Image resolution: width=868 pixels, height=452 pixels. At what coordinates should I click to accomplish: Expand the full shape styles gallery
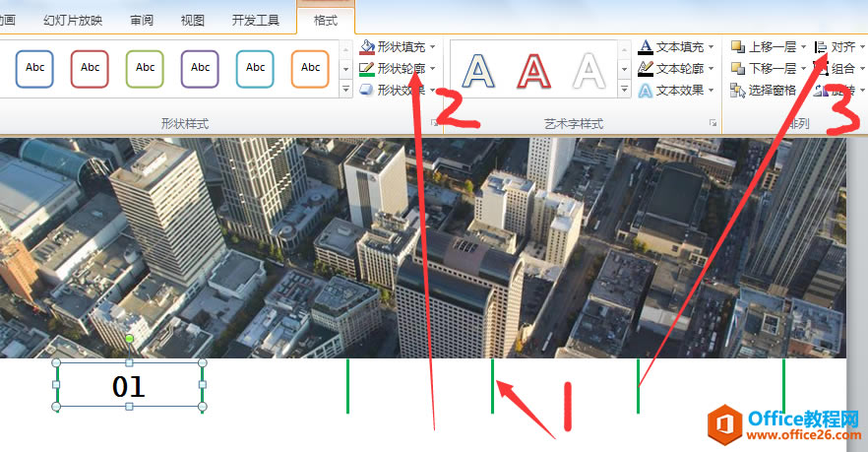[x=346, y=89]
